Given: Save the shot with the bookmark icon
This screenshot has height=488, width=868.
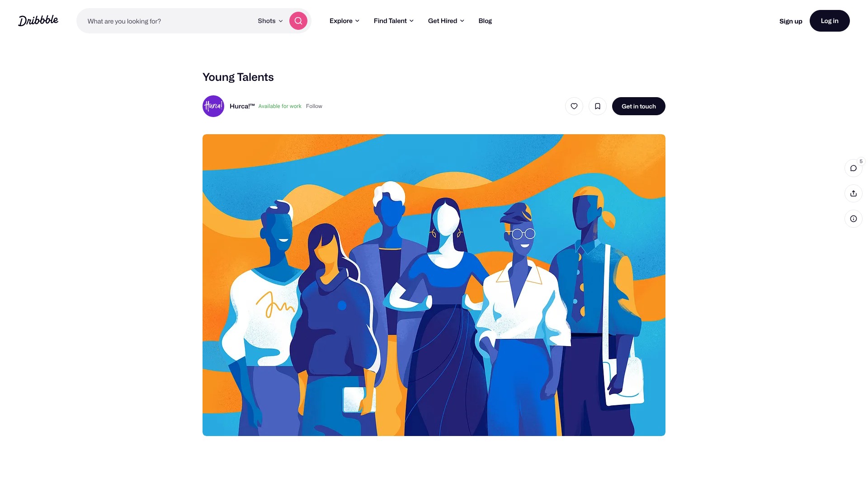Looking at the screenshot, I should [598, 106].
